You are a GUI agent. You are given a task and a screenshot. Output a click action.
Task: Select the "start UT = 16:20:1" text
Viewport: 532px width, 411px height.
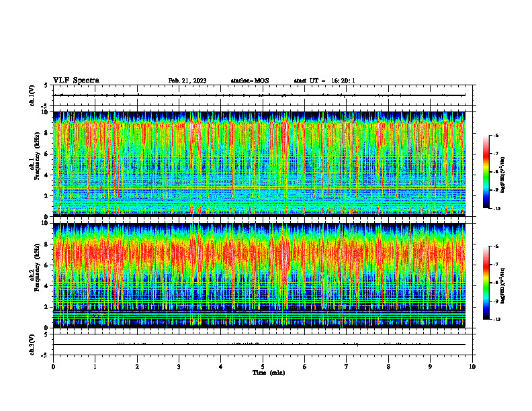click(x=324, y=81)
